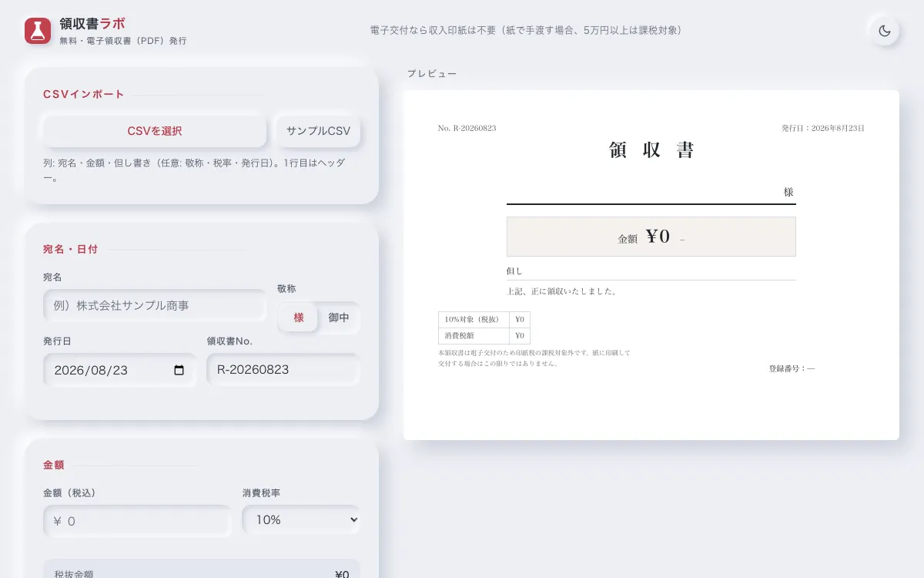
Task: Select the 様 honorific option
Action: pos(299,318)
